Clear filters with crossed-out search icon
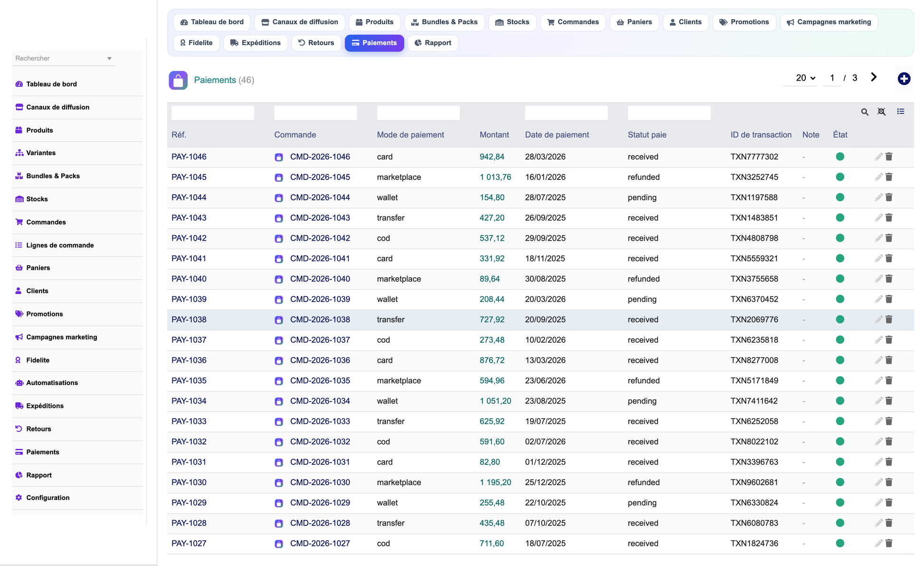Image resolution: width=924 pixels, height=572 pixels. (x=881, y=112)
